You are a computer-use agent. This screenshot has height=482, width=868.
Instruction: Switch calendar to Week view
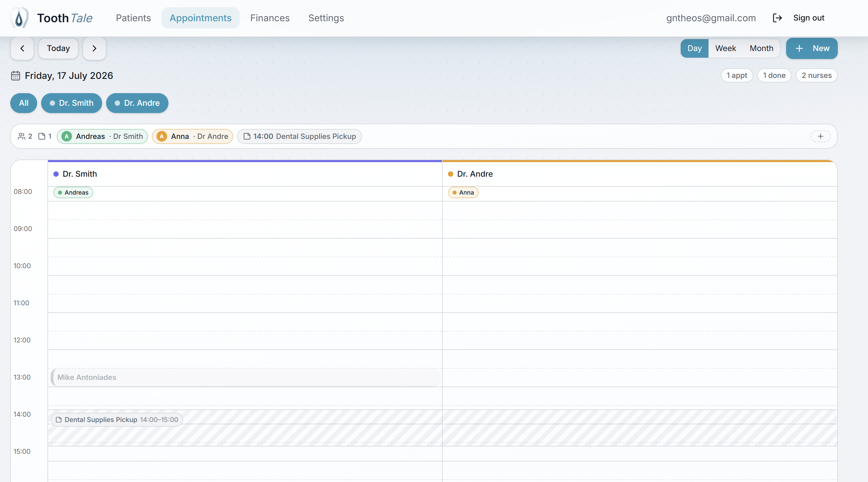pos(725,48)
